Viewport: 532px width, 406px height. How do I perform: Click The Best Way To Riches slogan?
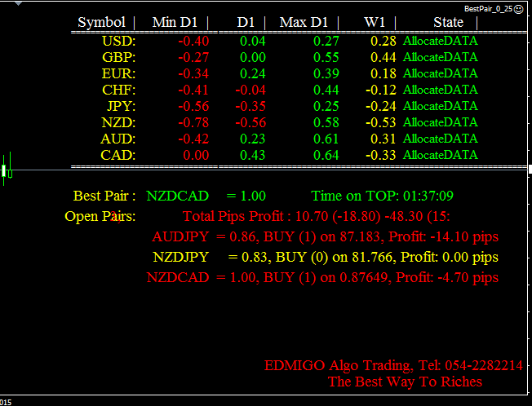tap(405, 382)
